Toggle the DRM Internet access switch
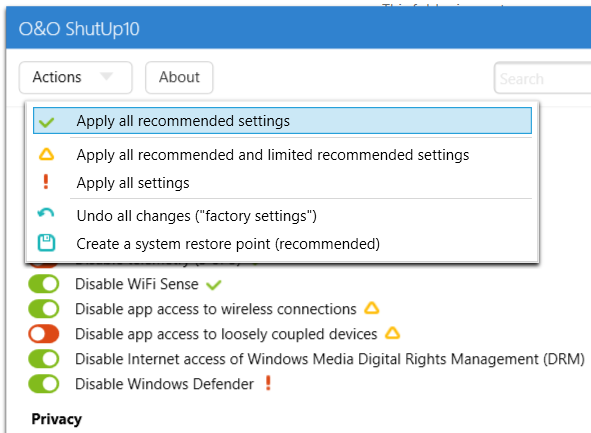 pos(44,359)
